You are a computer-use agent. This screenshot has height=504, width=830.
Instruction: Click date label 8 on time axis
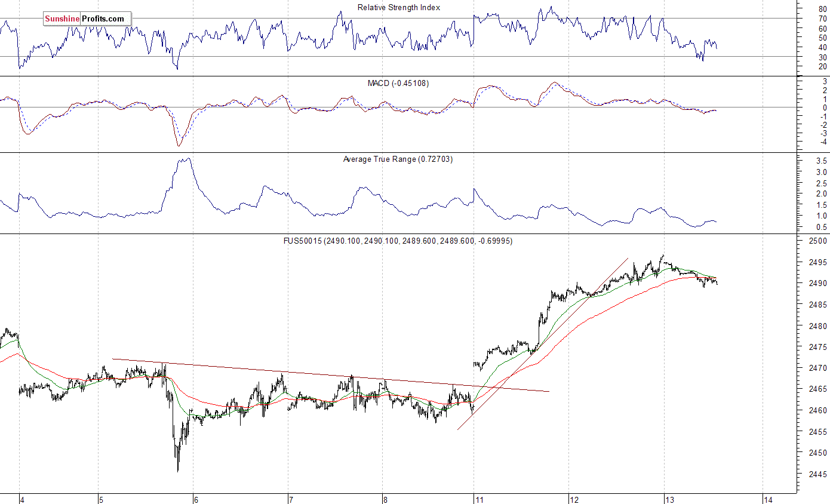click(x=385, y=499)
